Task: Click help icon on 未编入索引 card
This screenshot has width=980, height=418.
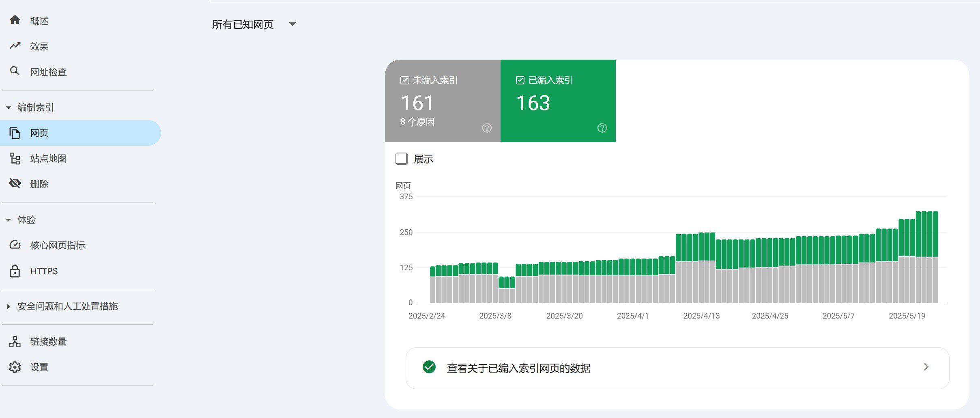Action: pyautogui.click(x=487, y=128)
